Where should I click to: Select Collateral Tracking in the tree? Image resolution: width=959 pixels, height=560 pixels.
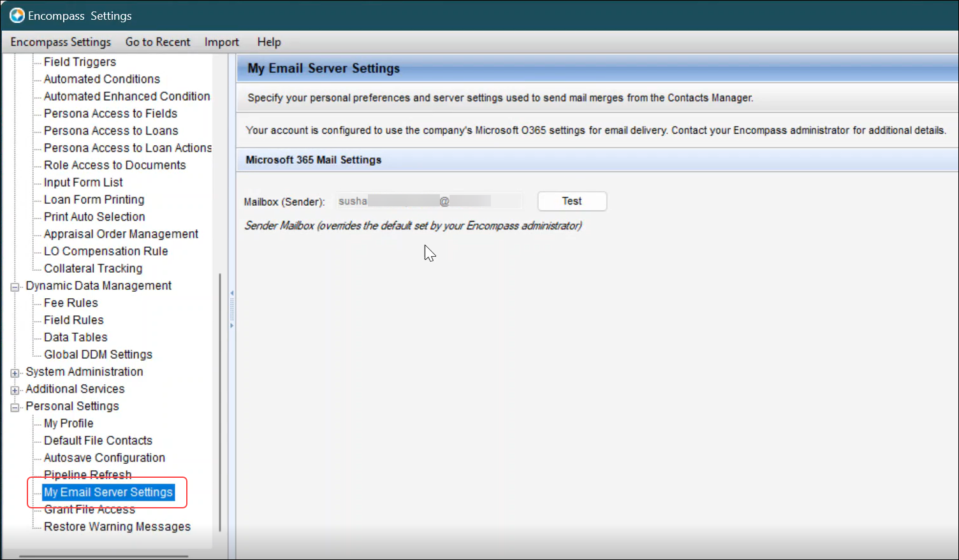point(93,269)
